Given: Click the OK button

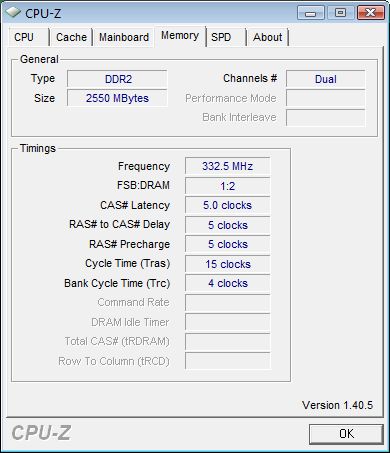Looking at the screenshot, I should [x=346, y=434].
